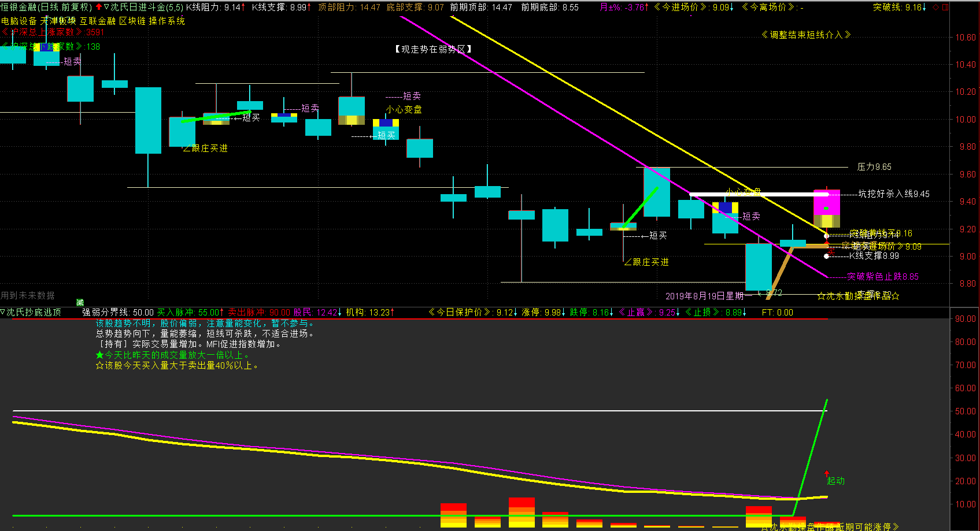Open the 区块链 concept link
The height and width of the screenshot is (531, 980).
pos(132,21)
